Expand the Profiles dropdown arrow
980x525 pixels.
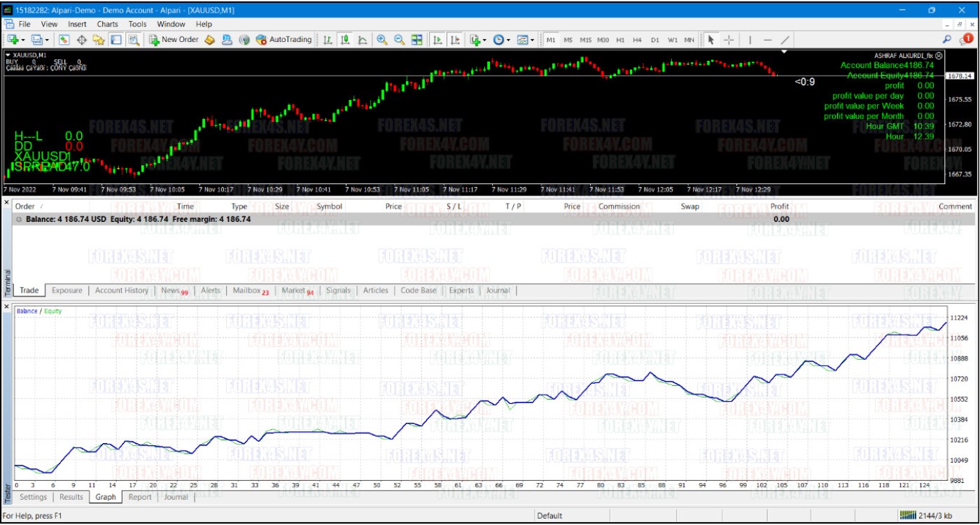point(47,41)
